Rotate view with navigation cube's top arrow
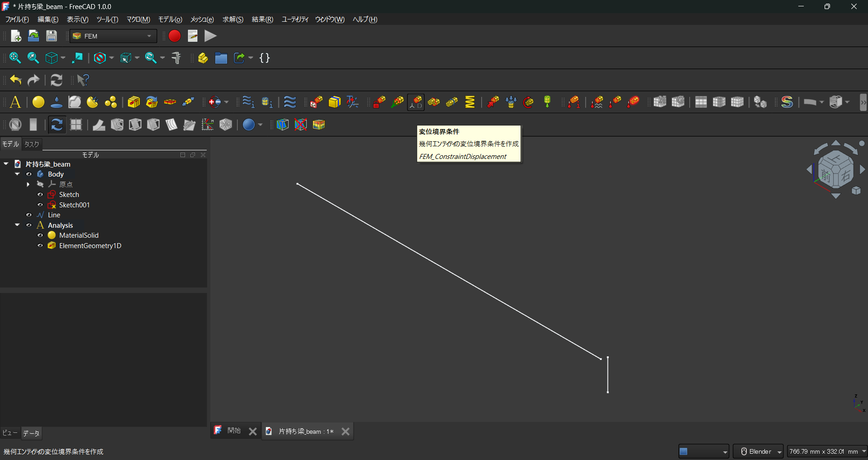The image size is (868, 460). [836, 143]
